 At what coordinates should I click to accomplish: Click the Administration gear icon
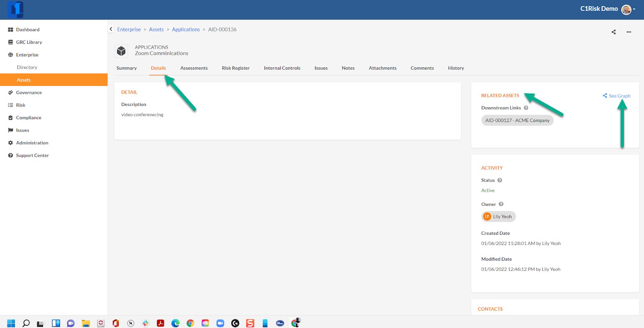coord(10,143)
